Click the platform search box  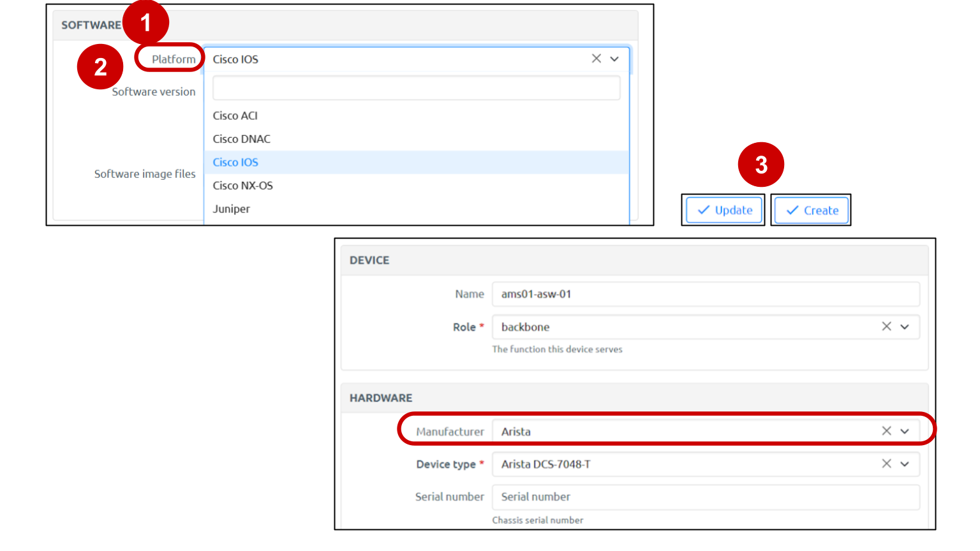(x=416, y=88)
